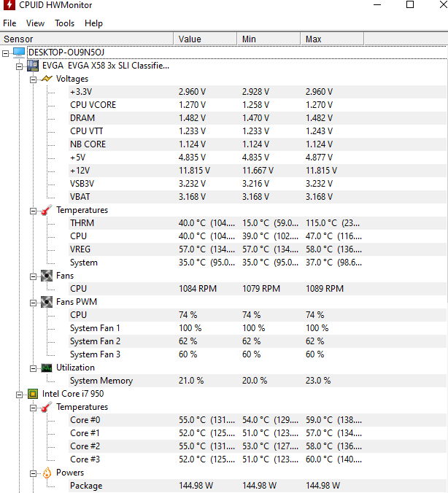Click the Max column header

(332, 39)
